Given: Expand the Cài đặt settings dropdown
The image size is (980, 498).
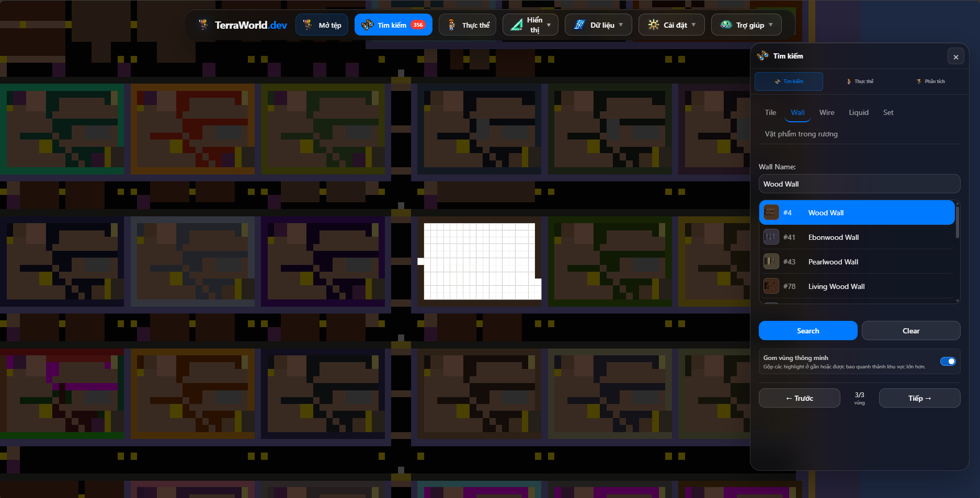Looking at the screenshot, I should click(671, 25).
